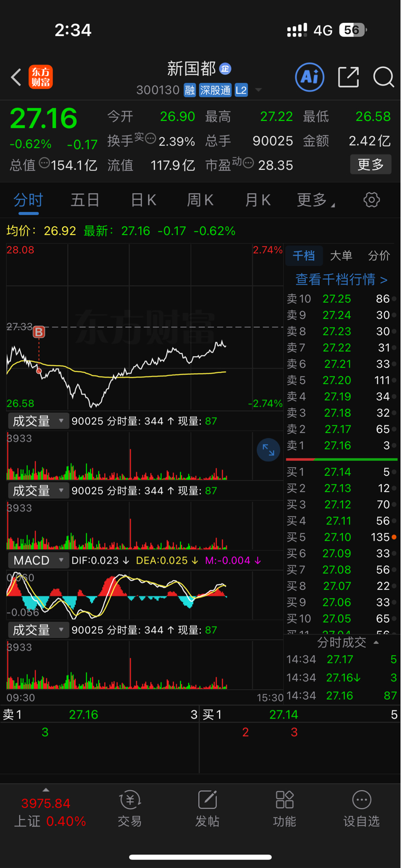The height and width of the screenshot is (868, 401).
Task: Tap the intraday price chart
Action: coord(145,327)
